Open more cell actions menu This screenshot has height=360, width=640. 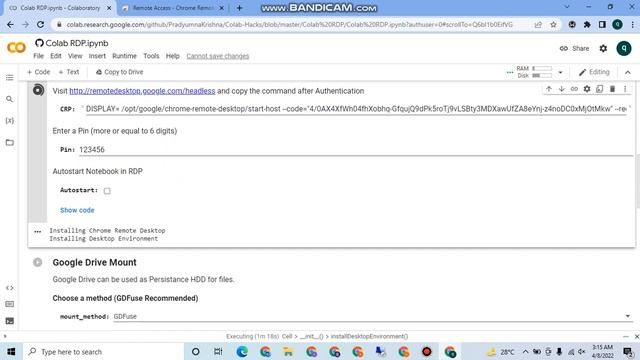point(625,89)
